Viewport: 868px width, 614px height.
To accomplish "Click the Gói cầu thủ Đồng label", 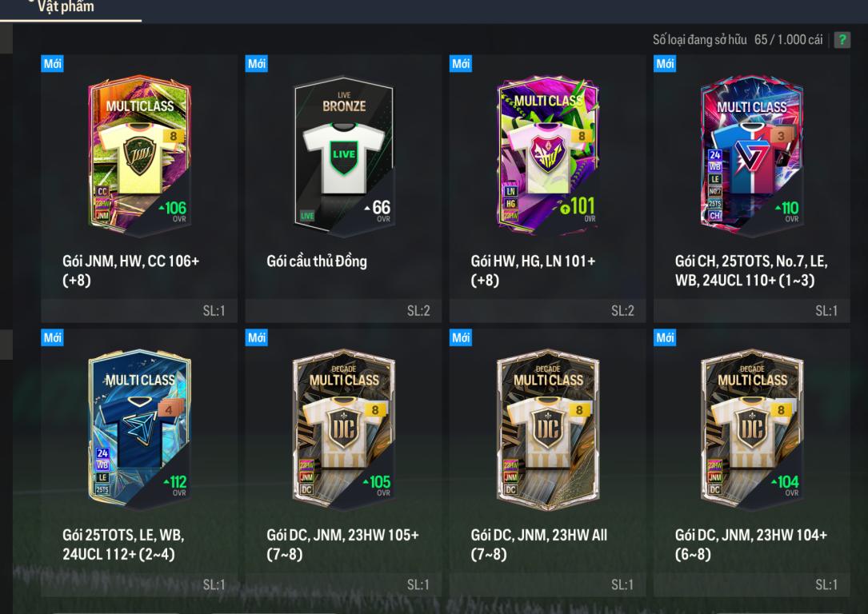I will coord(317,261).
